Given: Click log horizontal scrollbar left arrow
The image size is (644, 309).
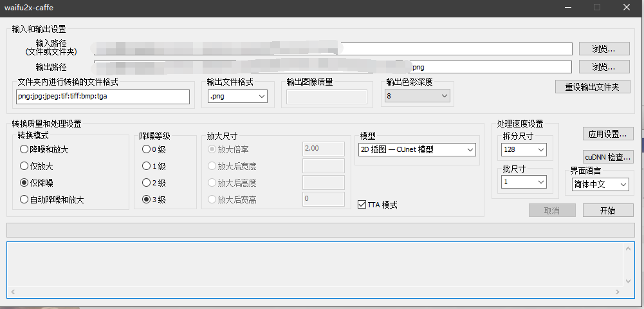Looking at the screenshot, I should [x=12, y=292].
